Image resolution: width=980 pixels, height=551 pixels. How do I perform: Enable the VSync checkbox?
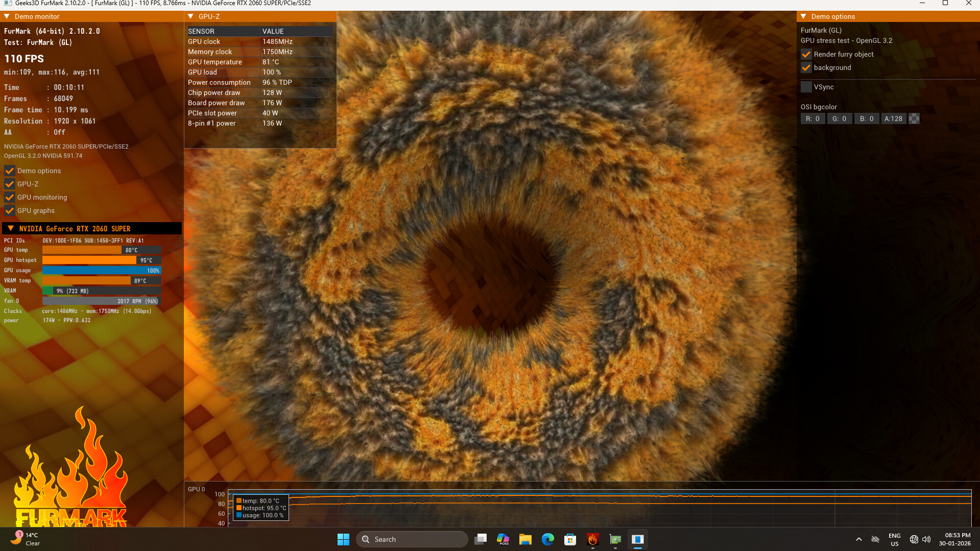click(x=806, y=87)
